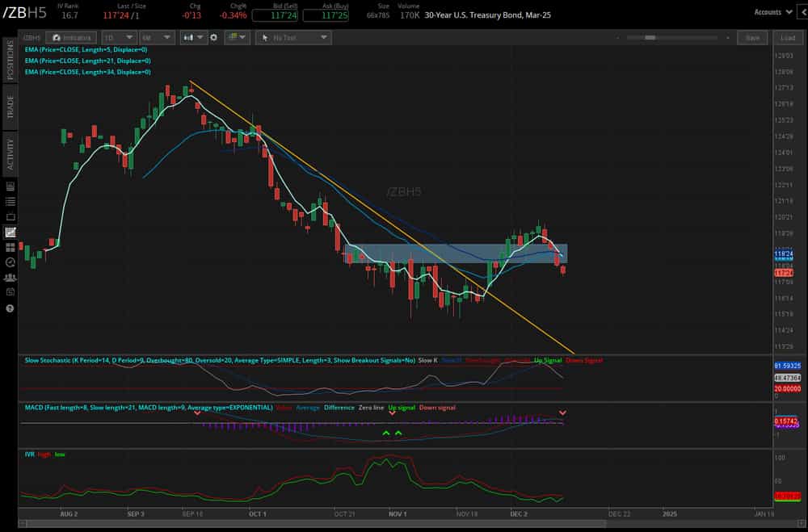Open help via the question mark icon
The image size is (808, 532).
(9, 308)
